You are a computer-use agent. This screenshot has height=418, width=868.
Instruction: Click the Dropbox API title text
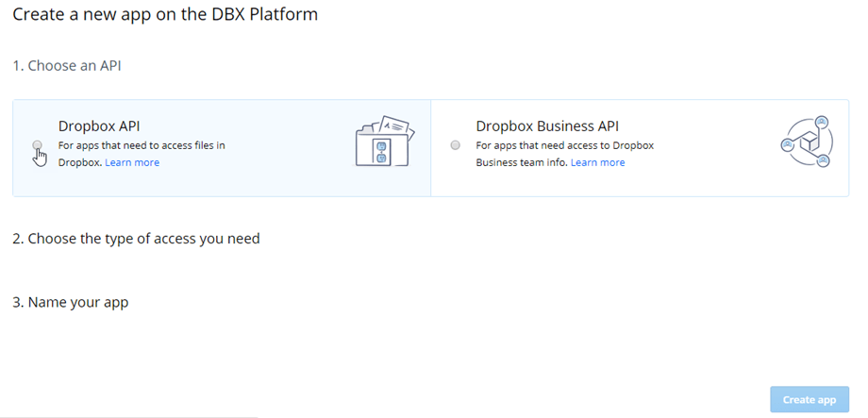coord(100,125)
